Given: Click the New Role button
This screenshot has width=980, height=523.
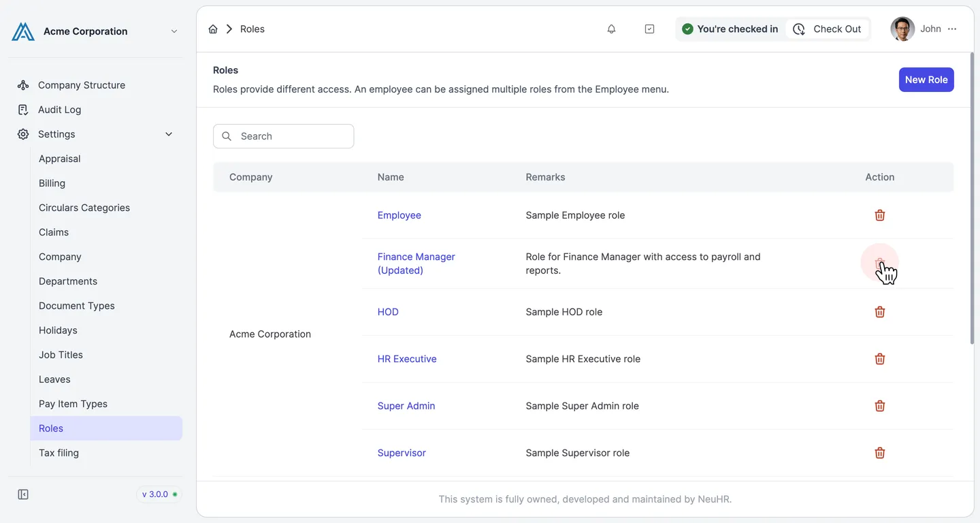Looking at the screenshot, I should [926, 80].
